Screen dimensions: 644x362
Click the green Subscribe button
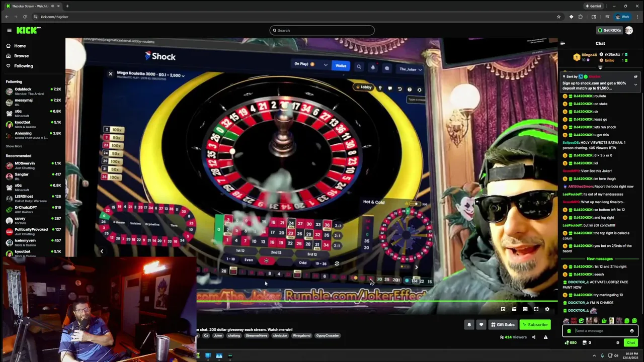[535, 325]
